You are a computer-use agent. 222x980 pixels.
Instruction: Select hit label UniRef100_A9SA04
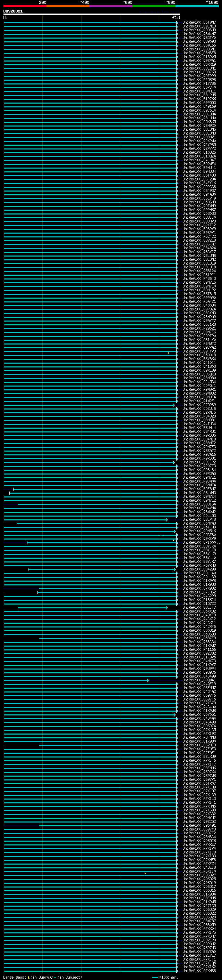tap(199, 481)
